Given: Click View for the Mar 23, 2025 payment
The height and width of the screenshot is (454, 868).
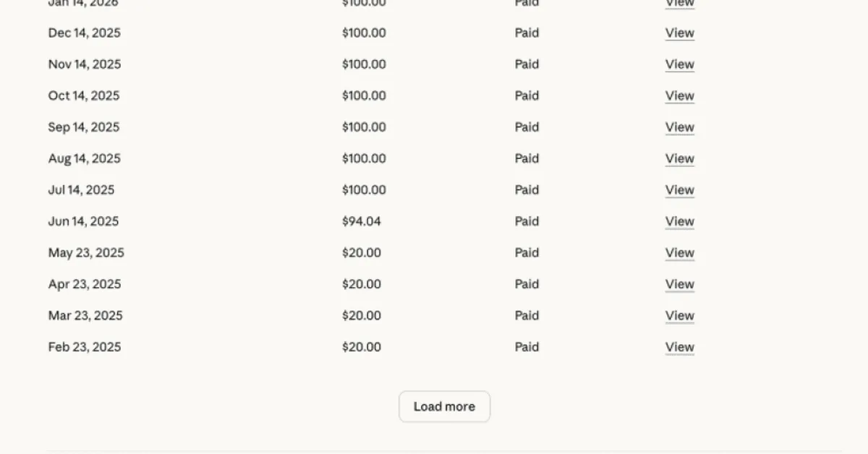Looking at the screenshot, I should click(679, 316).
